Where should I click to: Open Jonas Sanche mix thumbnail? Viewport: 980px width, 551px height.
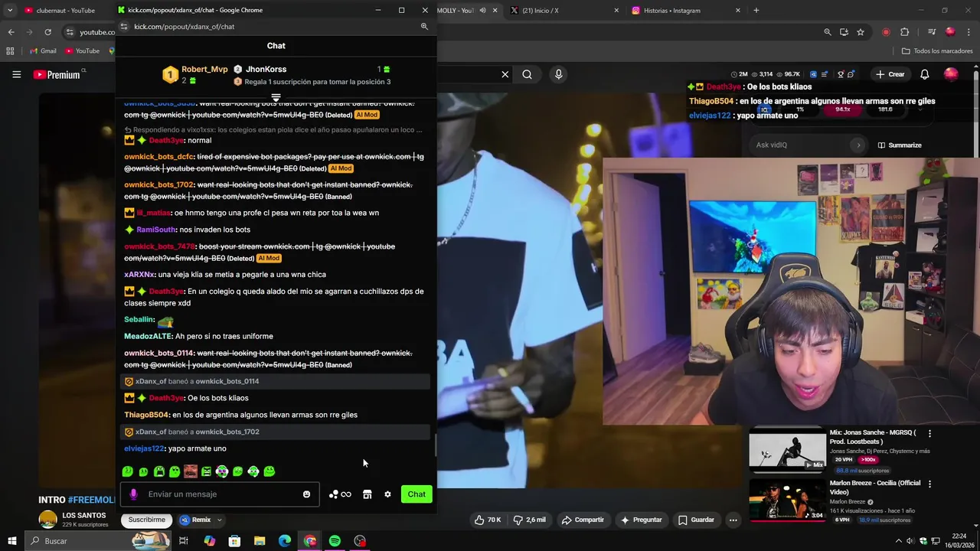click(x=787, y=450)
